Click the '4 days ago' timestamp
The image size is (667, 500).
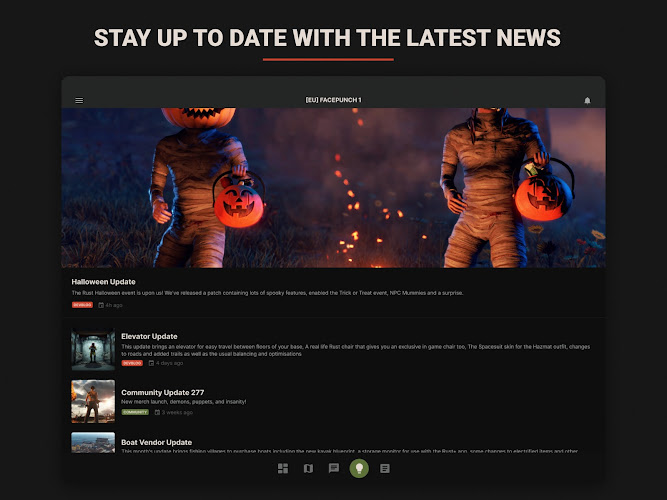(x=169, y=363)
